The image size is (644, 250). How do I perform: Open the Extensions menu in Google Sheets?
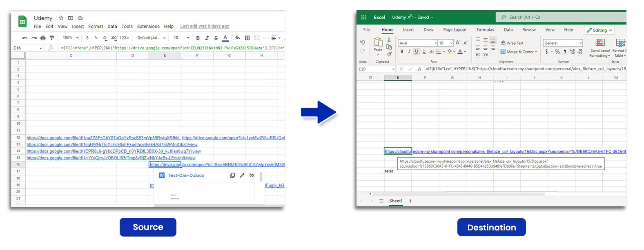[148, 27]
